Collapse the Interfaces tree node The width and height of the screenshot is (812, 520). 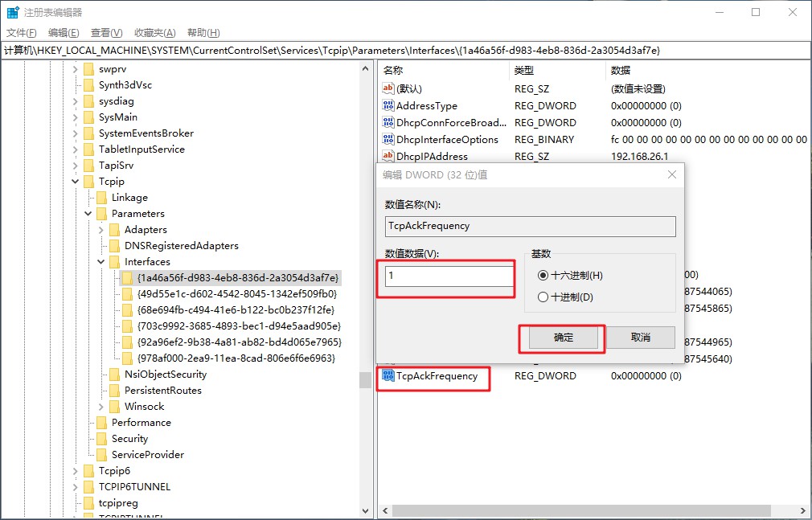tap(100, 261)
